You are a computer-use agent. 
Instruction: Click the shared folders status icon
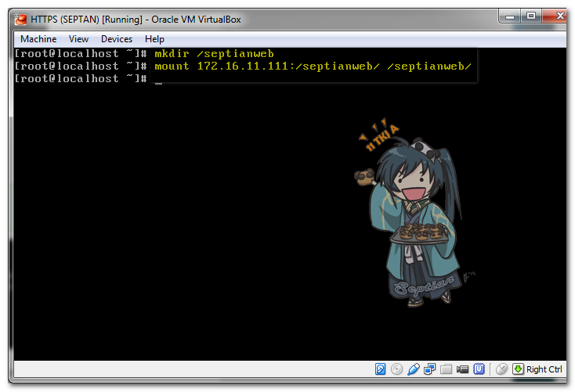point(446,369)
